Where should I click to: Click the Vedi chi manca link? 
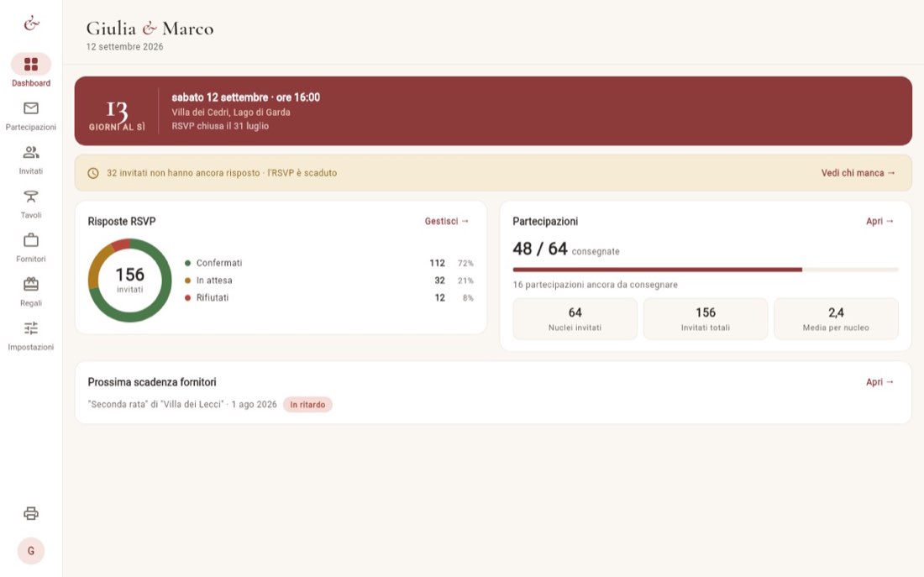858,173
